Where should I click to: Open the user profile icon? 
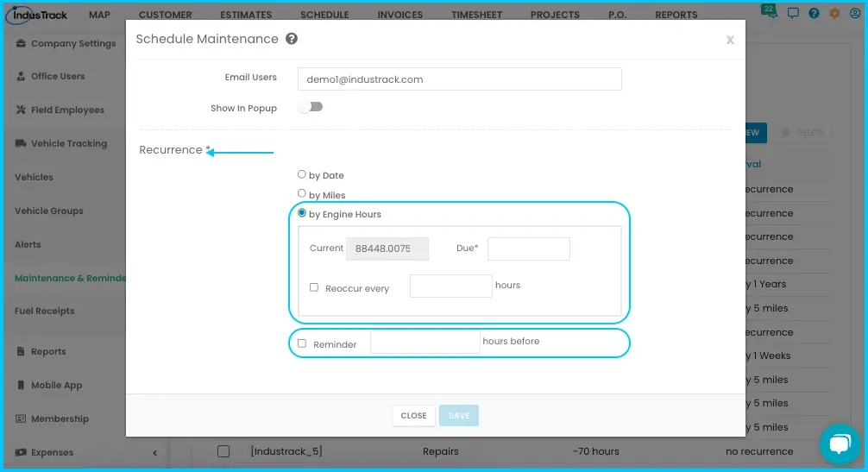point(855,13)
